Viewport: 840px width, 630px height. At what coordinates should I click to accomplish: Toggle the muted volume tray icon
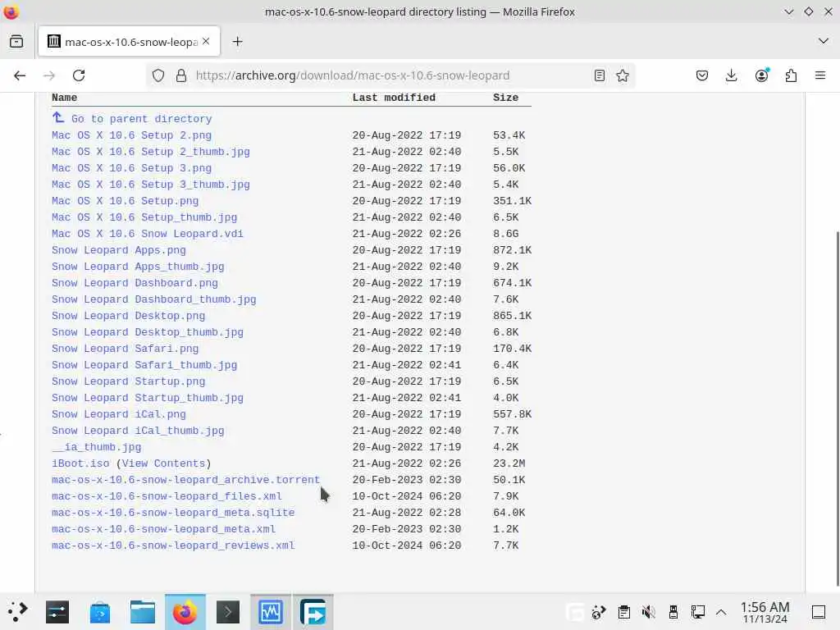pyautogui.click(x=648, y=612)
